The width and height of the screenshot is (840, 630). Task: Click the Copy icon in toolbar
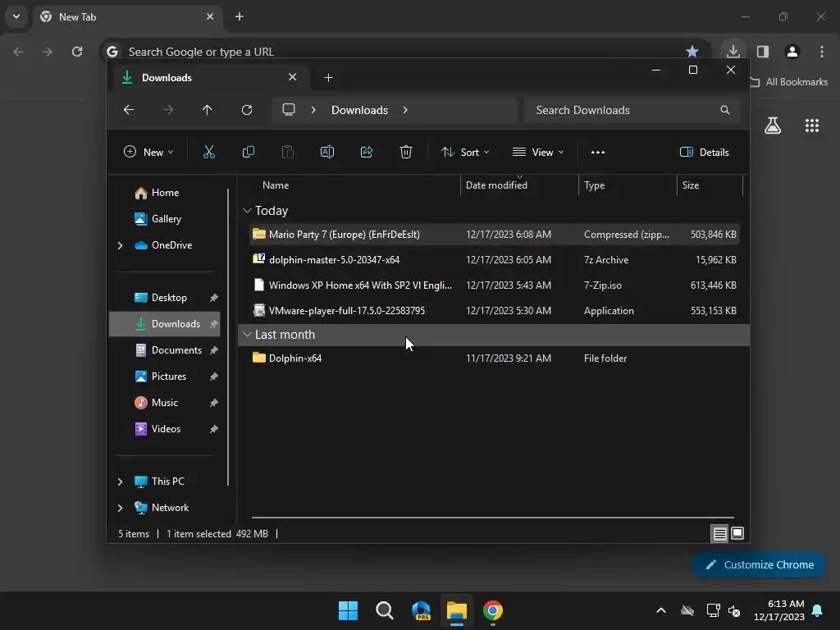[249, 152]
